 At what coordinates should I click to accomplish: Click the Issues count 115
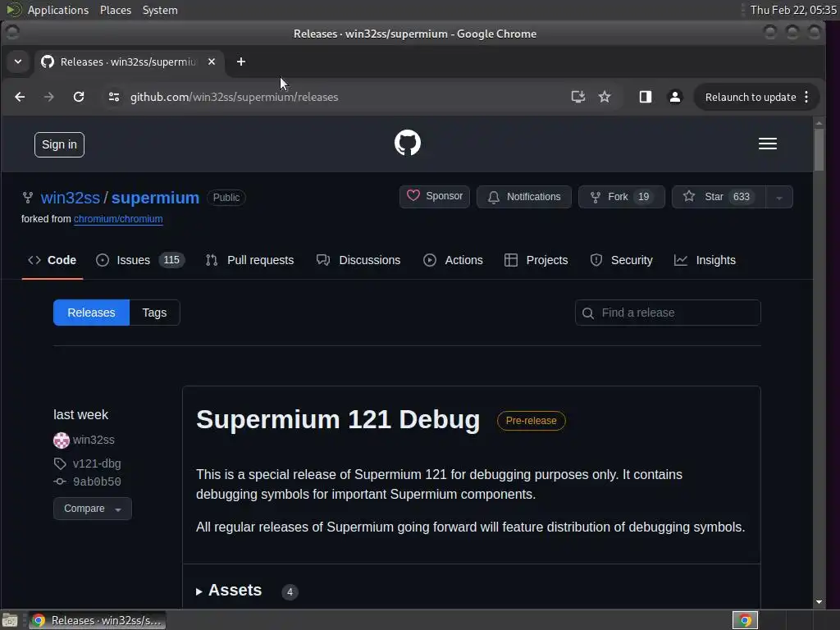(x=171, y=260)
